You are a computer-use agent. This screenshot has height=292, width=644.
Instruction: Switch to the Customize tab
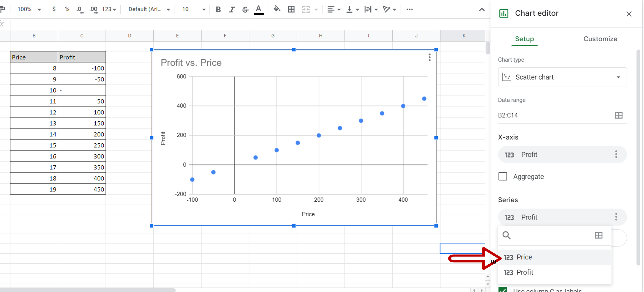tap(600, 39)
